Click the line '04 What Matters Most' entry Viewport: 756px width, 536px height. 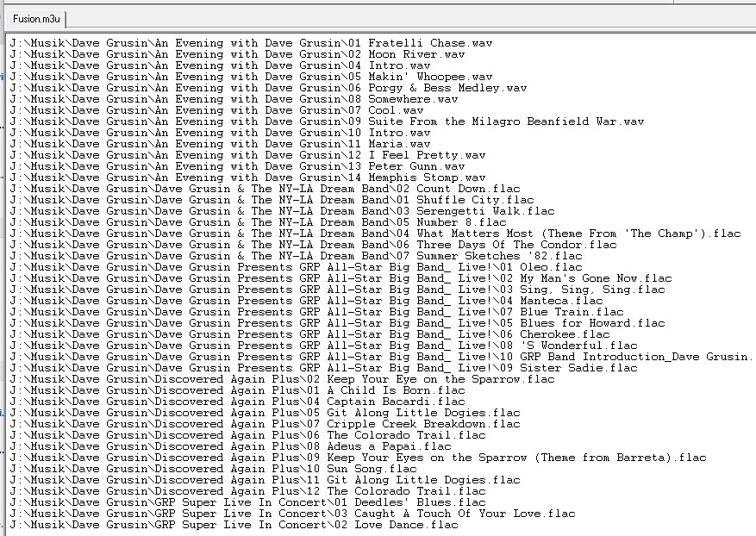375,234
